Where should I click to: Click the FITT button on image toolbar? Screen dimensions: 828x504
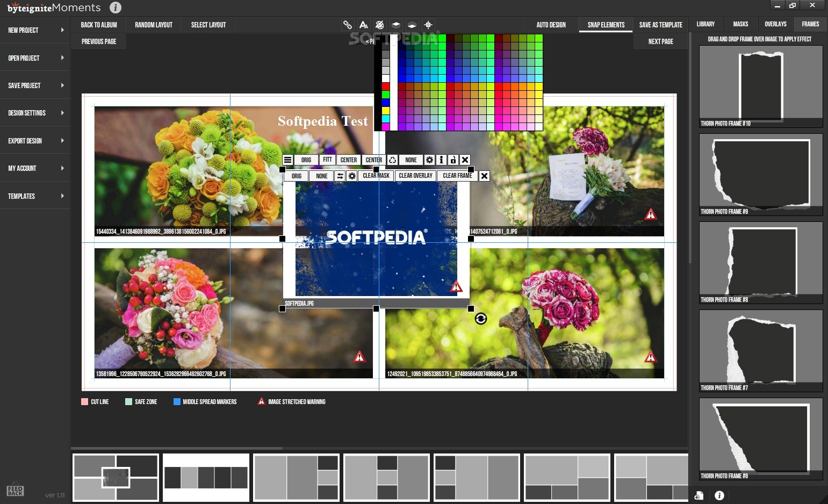[x=327, y=160]
